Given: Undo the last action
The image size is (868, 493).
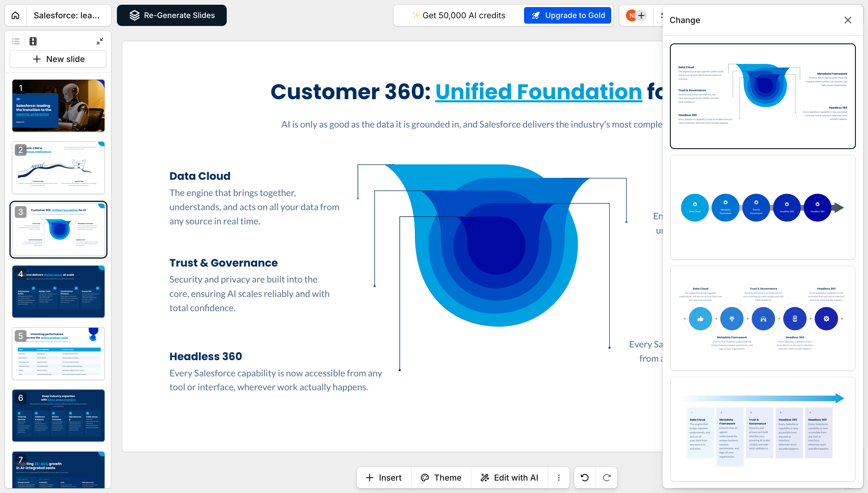Looking at the screenshot, I should (585, 477).
